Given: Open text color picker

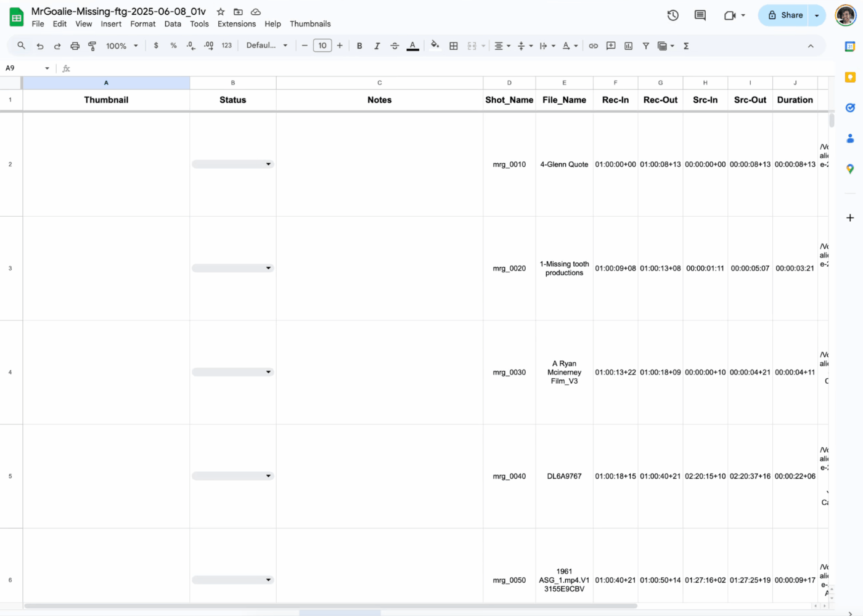Looking at the screenshot, I should point(413,46).
